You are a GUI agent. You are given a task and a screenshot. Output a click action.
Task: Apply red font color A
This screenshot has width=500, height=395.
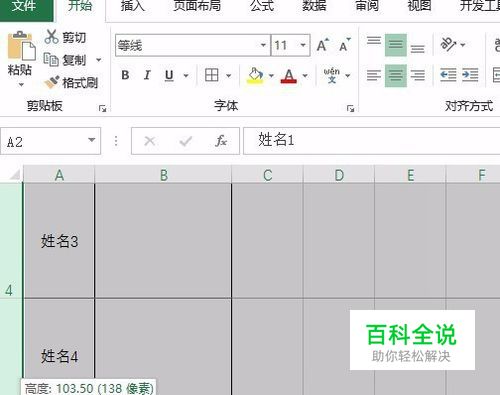pyautogui.click(x=289, y=76)
